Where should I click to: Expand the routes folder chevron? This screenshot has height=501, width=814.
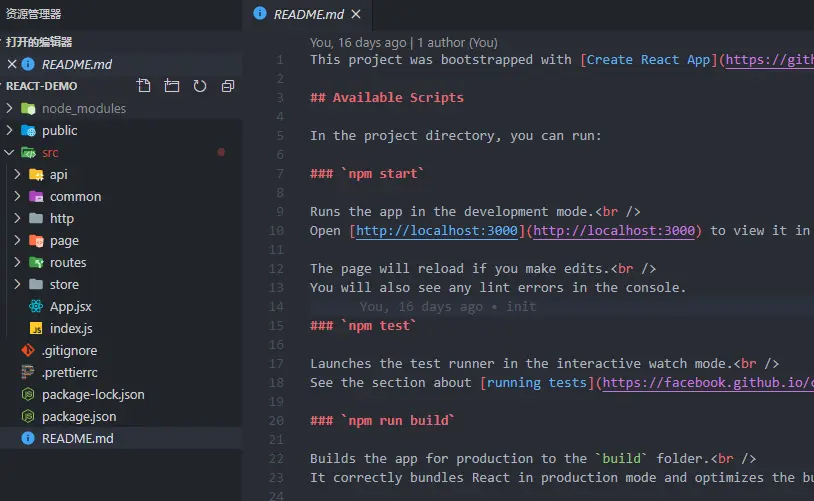(17, 262)
